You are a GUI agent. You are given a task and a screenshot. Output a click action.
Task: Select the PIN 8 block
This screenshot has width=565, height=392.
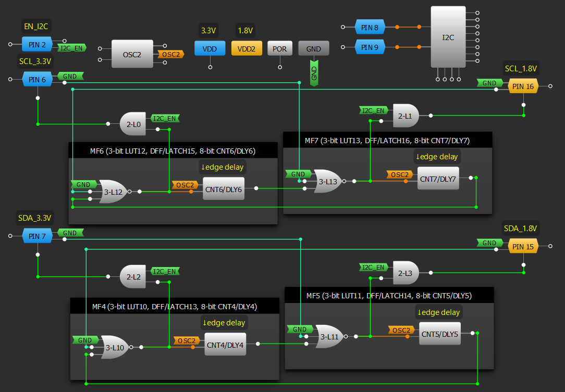coord(370,27)
